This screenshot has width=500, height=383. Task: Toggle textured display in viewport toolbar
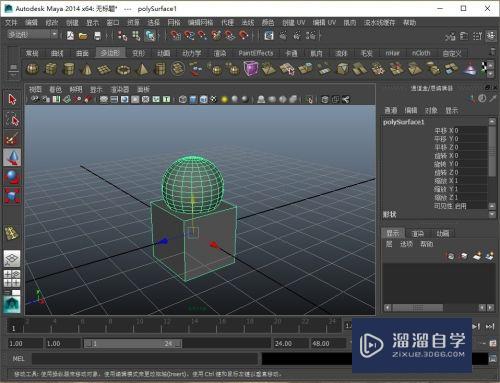tap(214, 99)
